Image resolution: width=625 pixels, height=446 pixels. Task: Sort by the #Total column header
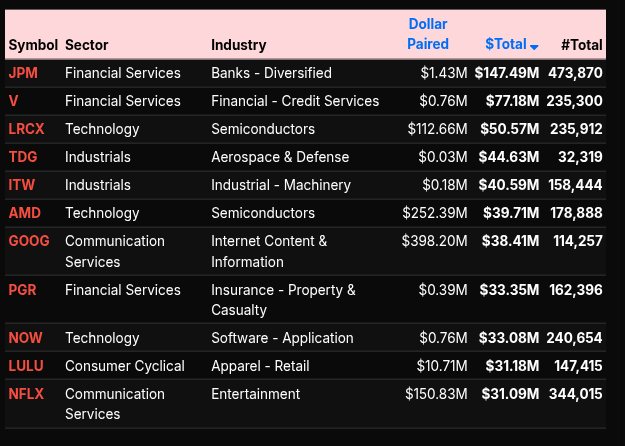[x=581, y=45]
